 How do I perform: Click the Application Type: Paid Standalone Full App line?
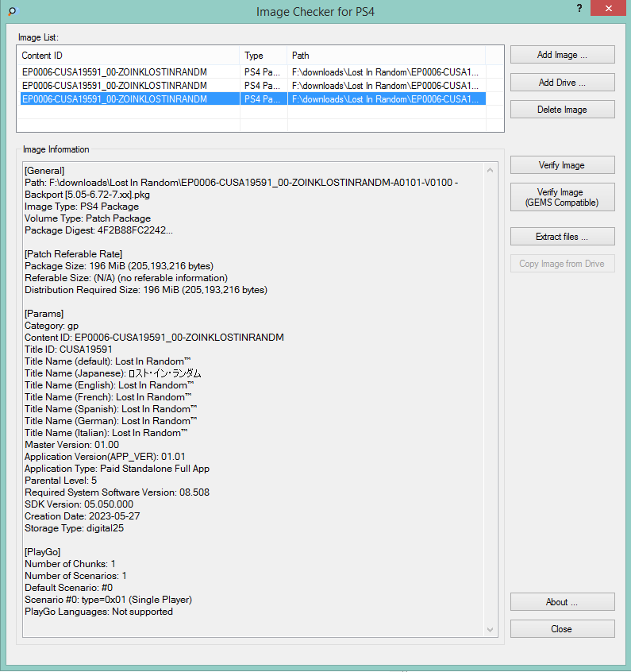[x=117, y=469]
